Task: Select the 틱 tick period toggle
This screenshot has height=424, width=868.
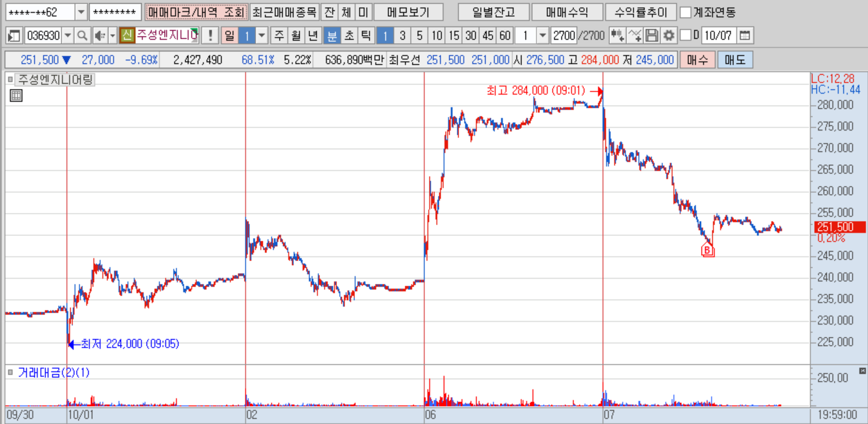Action: [x=365, y=35]
